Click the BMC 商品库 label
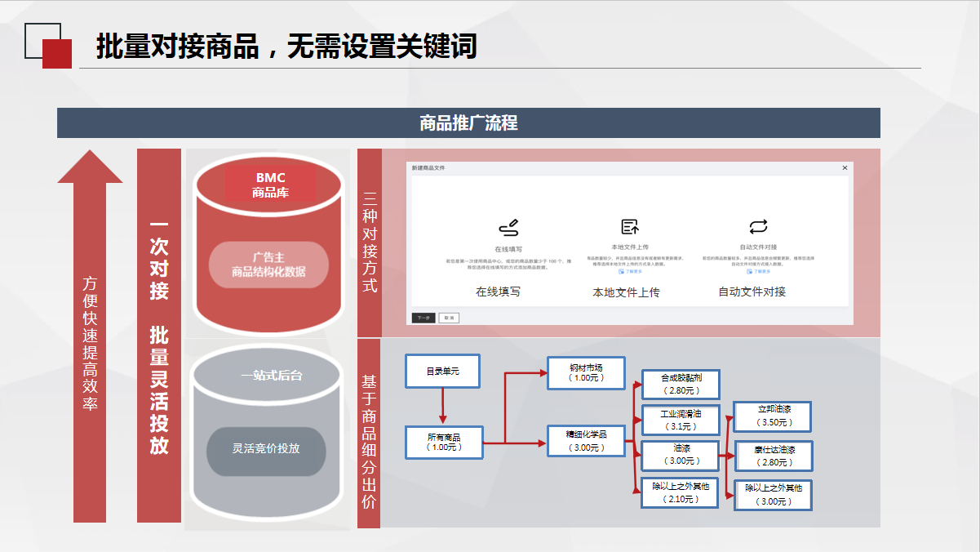 (x=270, y=185)
